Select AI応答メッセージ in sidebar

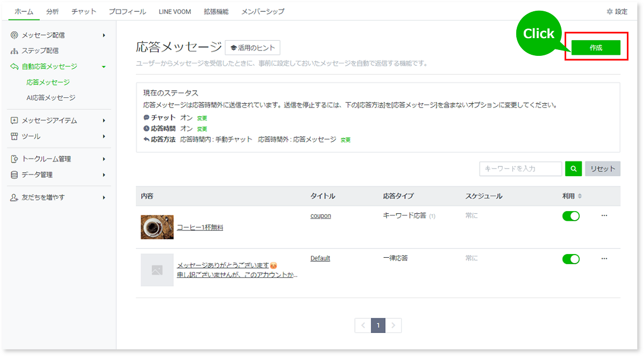tap(51, 98)
